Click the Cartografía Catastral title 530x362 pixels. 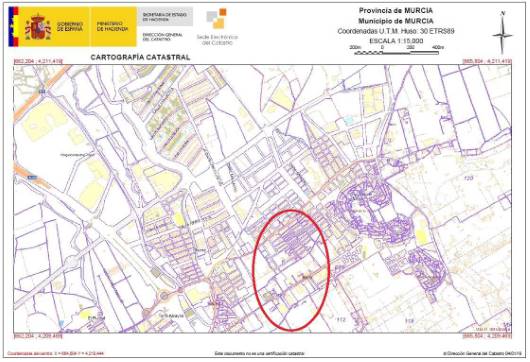tap(140, 57)
